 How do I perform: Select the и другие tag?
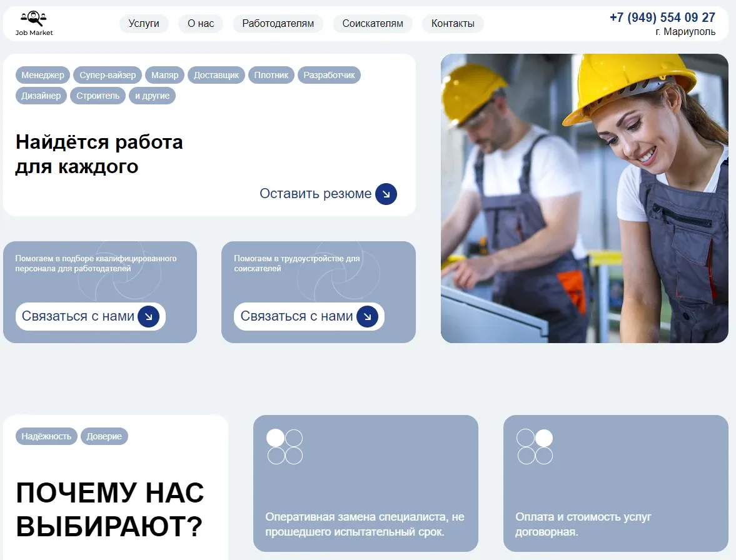tap(152, 96)
